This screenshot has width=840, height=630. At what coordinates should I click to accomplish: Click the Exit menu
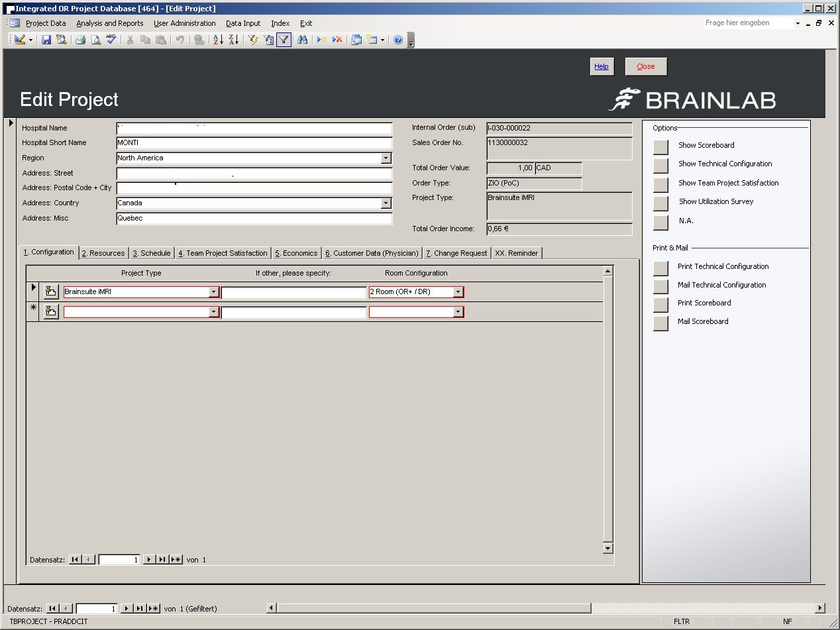pyautogui.click(x=306, y=23)
